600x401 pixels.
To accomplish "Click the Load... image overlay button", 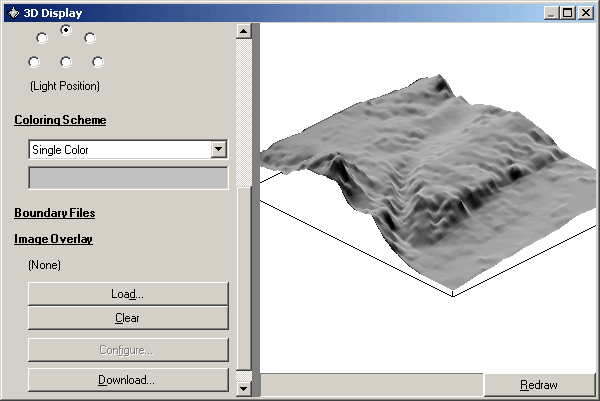I will (x=128, y=294).
